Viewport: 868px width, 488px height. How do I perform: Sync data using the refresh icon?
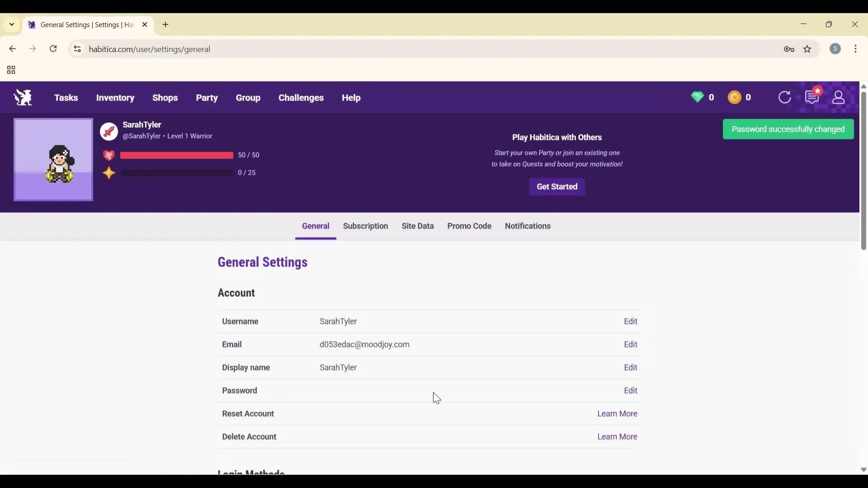coord(785,97)
